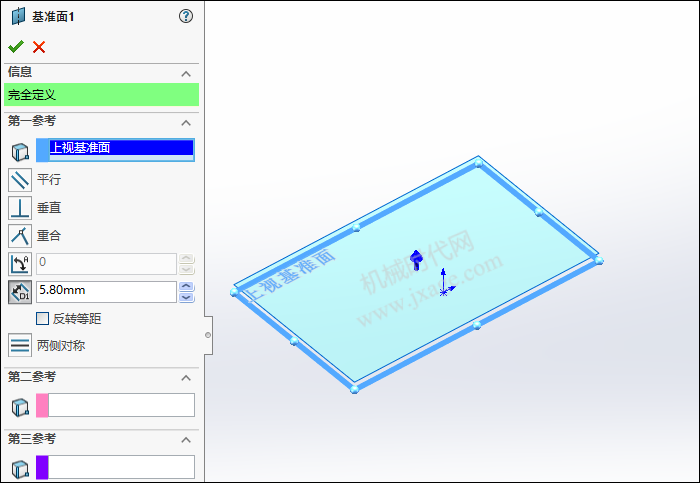Collapse the 第一参考 section
700x483 pixels.
185,123
